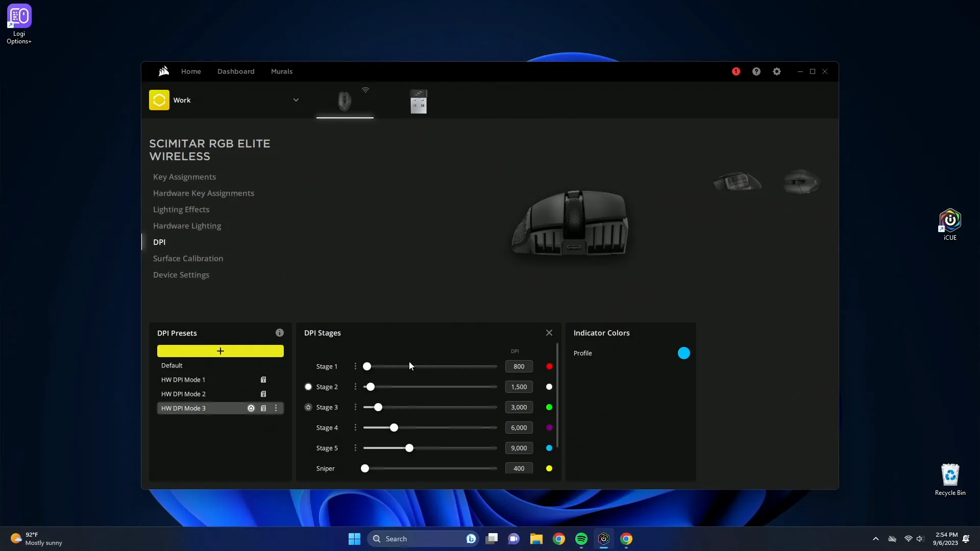Open the help question mark icon
This screenshot has width=980, height=551.
756,71
